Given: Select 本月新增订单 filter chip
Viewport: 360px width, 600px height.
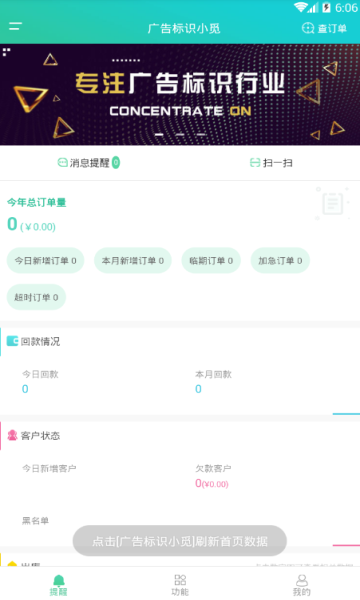Looking at the screenshot, I should [x=133, y=261].
